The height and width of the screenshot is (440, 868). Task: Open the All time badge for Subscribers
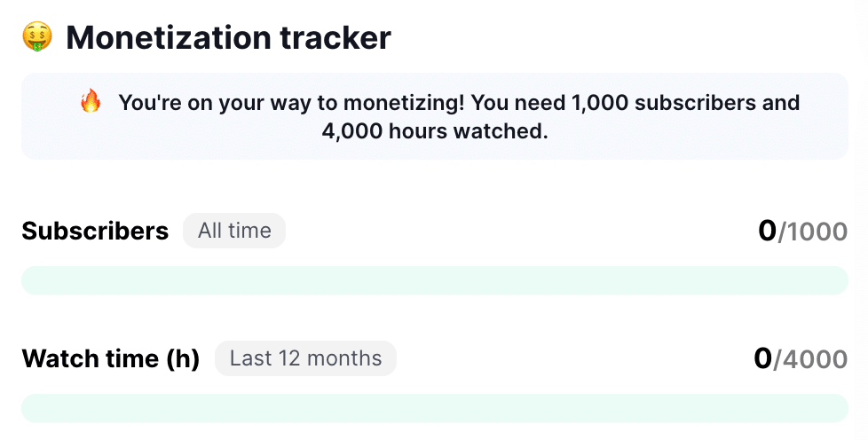coord(234,231)
